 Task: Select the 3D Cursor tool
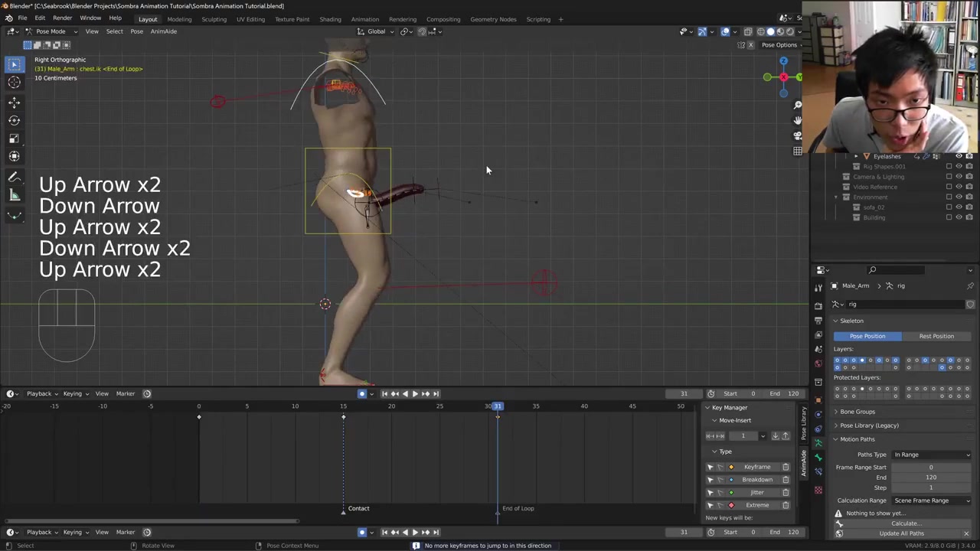(14, 83)
